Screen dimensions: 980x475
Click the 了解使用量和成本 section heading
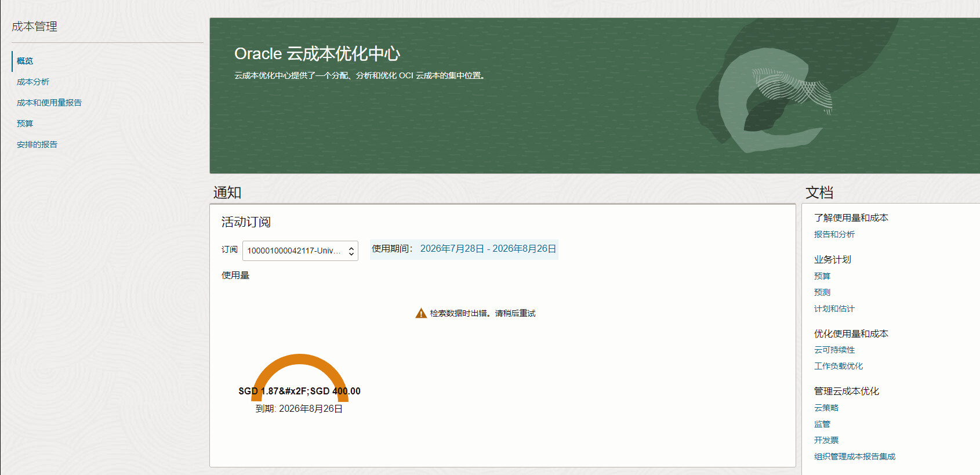851,217
